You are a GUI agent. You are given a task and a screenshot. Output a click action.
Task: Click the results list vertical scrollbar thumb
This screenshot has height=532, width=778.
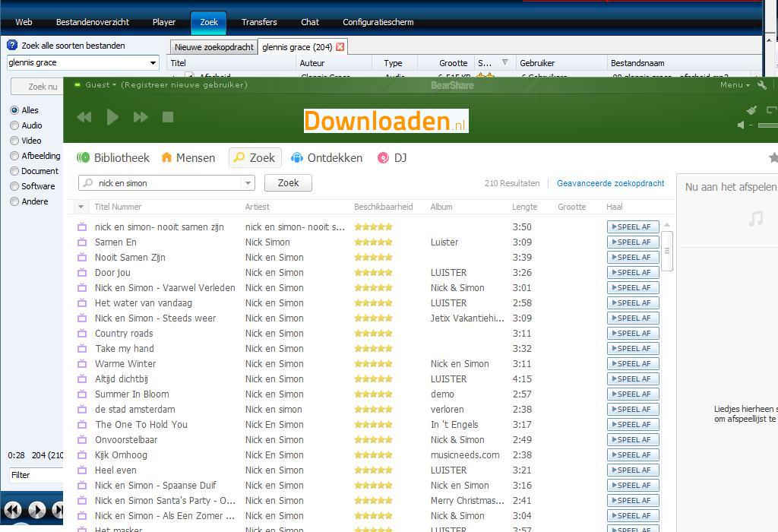[x=667, y=251]
